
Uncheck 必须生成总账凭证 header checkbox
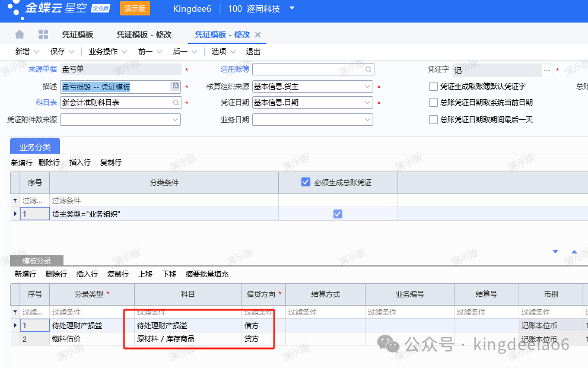click(306, 182)
